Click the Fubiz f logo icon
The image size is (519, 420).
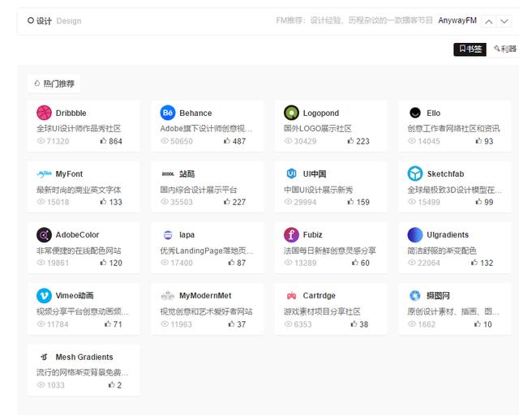coord(291,234)
